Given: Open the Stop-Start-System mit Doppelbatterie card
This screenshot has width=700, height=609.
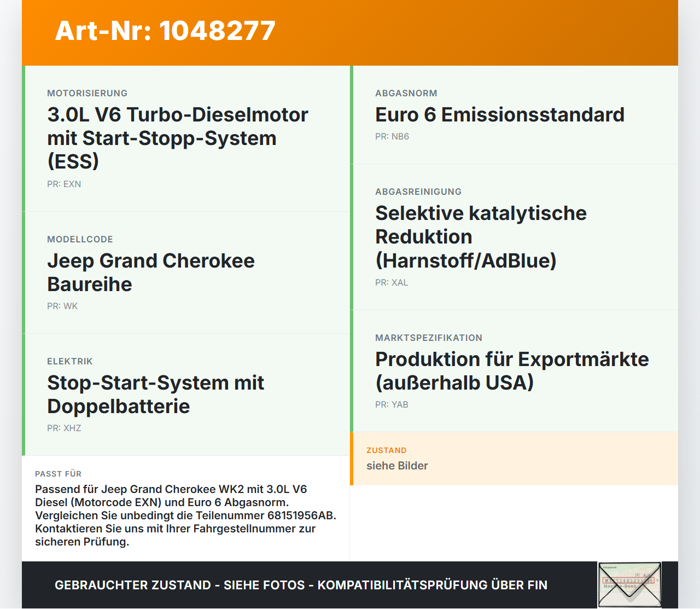Looking at the screenshot, I should (x=186, y=395).
